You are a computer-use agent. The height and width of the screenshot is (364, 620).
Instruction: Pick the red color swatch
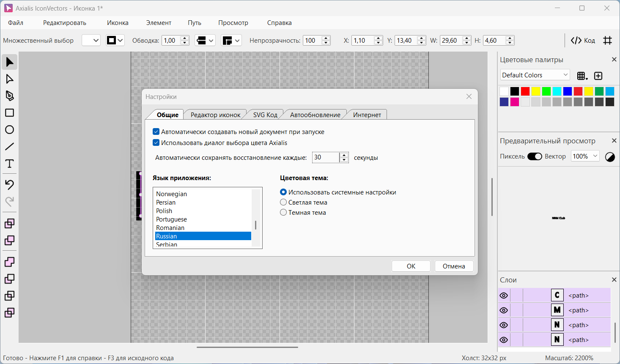tap(525, 91)
